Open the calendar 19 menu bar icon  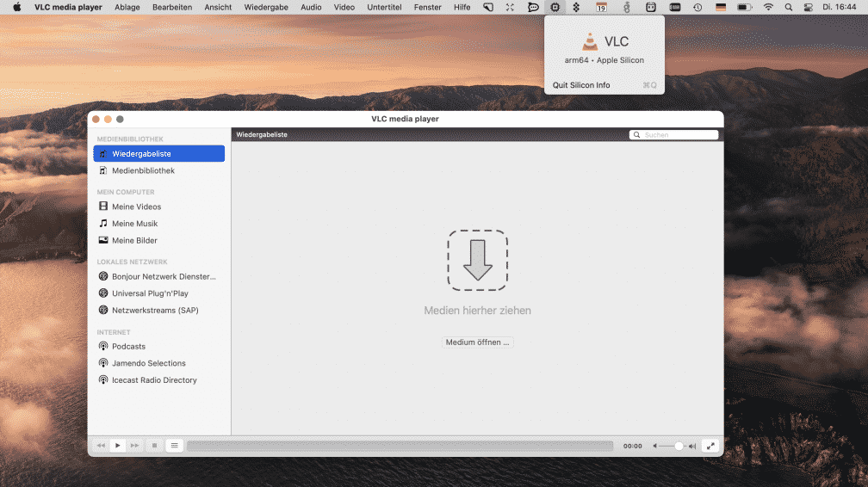tap(601, 7)
